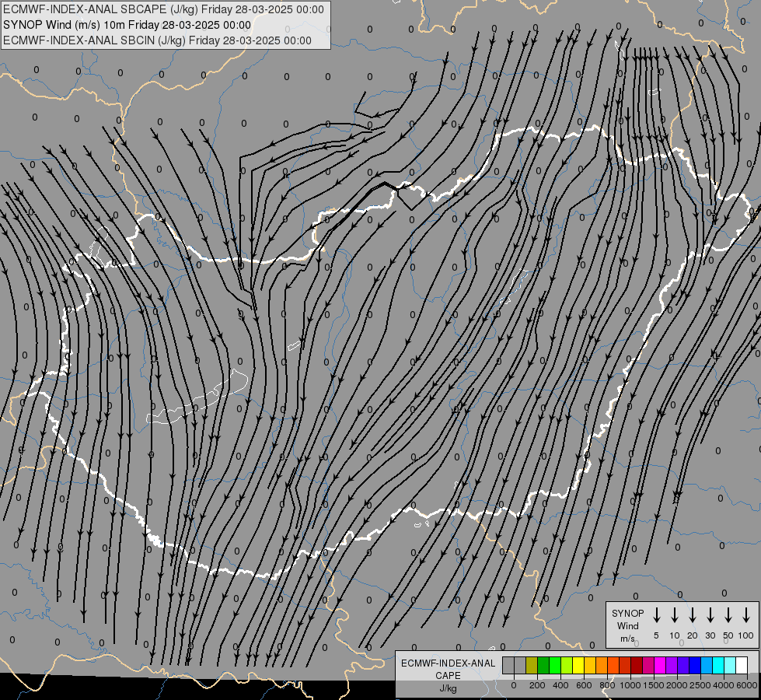Pick the dark red swatch right of 1000
Viewport: 761px width, 700px height.
point(637,665)
